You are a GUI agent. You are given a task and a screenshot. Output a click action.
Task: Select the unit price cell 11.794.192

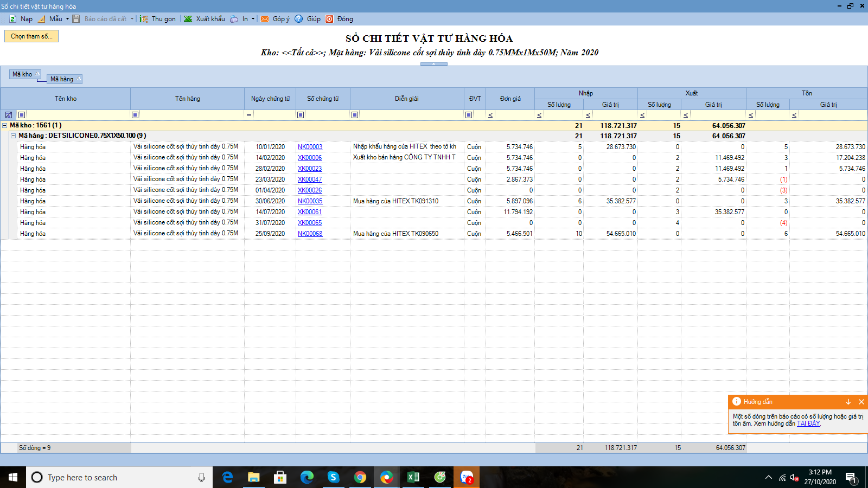[510, 212]
